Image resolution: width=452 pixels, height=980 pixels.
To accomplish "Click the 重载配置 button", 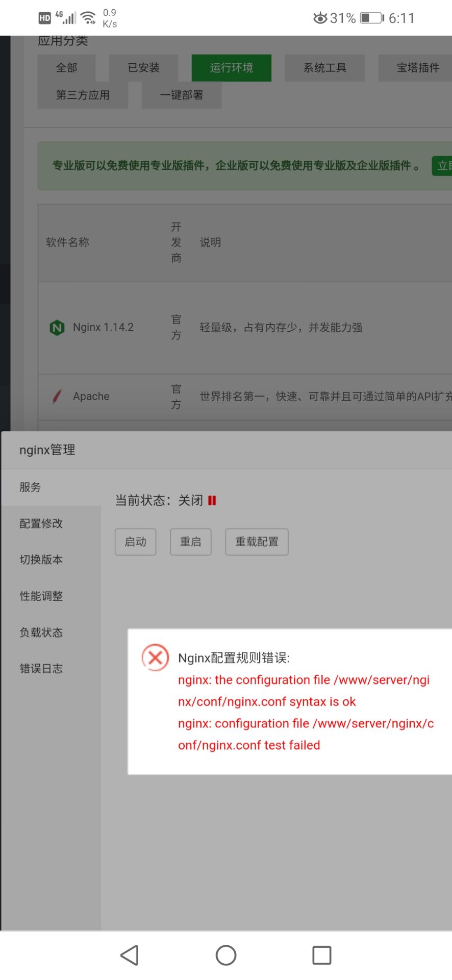I will coord(257,542).
